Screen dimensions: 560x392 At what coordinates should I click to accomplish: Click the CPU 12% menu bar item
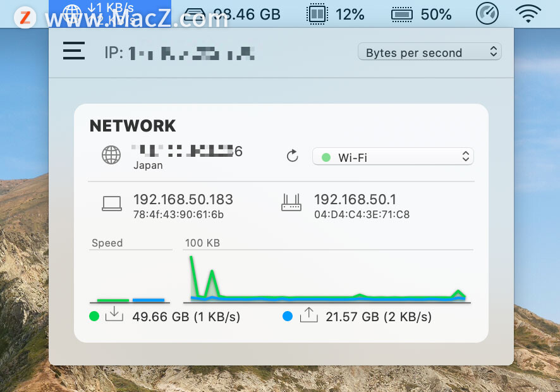(x=336, y=15)
